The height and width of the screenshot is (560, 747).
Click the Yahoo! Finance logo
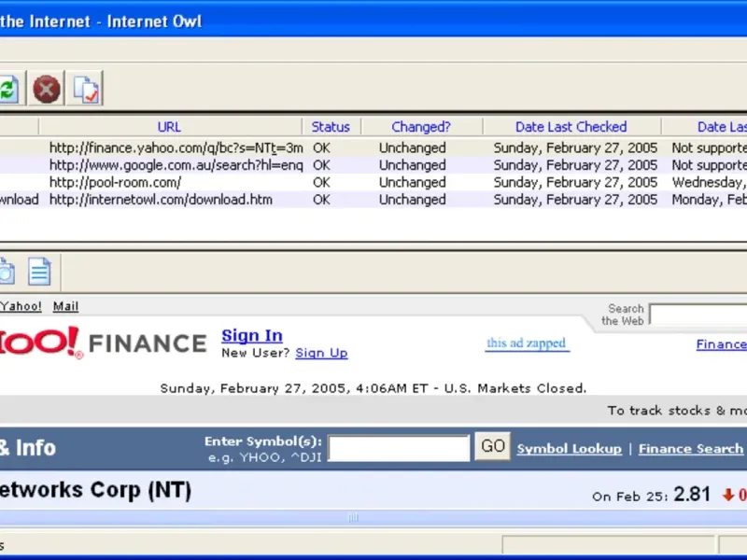[x=103, y=343]
